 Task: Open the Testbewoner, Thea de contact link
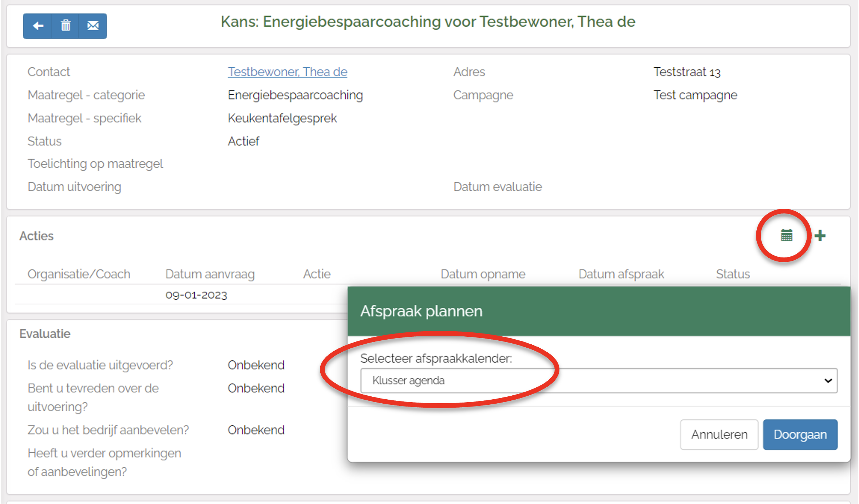pos(287,72)
